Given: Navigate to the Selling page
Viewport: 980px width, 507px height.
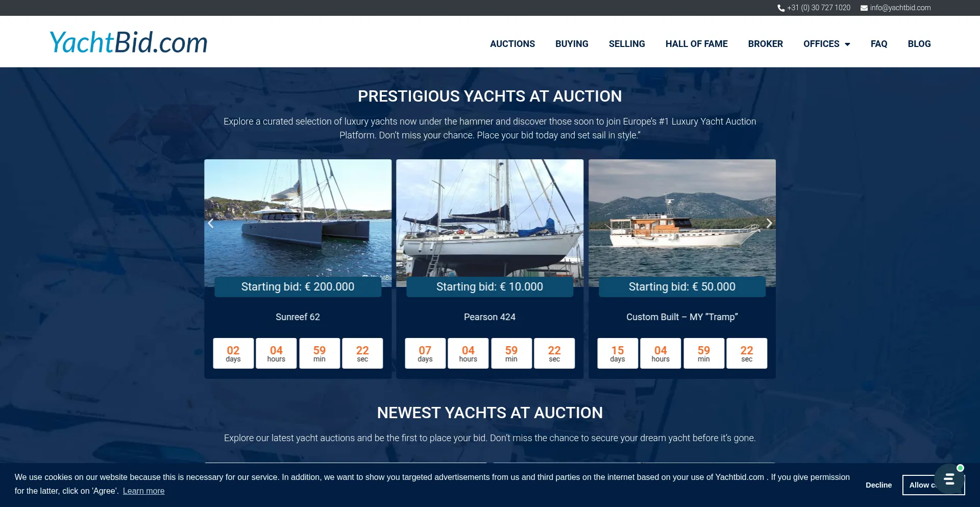Looking at the screenshot, I should pyautogui.click(x=626, y=44).
